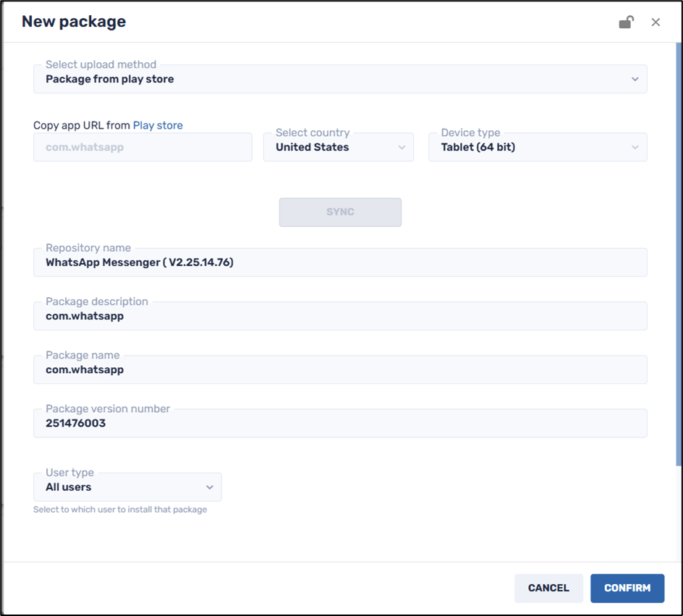This screenshot has height=616, width=683.
Task: Open the User type All users dropdown
Action: coord(127,487)
